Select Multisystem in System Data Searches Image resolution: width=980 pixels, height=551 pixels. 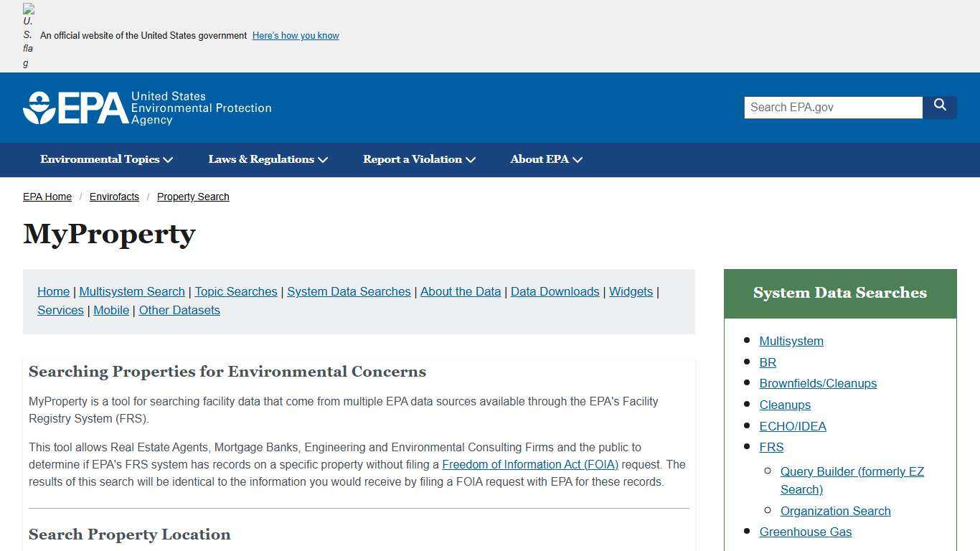(791, 341)
